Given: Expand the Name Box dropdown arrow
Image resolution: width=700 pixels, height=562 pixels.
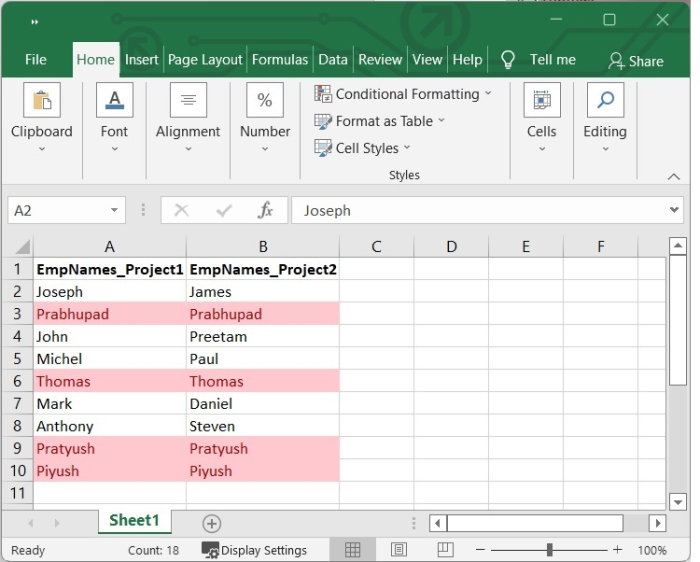Looking at the screenshot, I should (115, 211).
